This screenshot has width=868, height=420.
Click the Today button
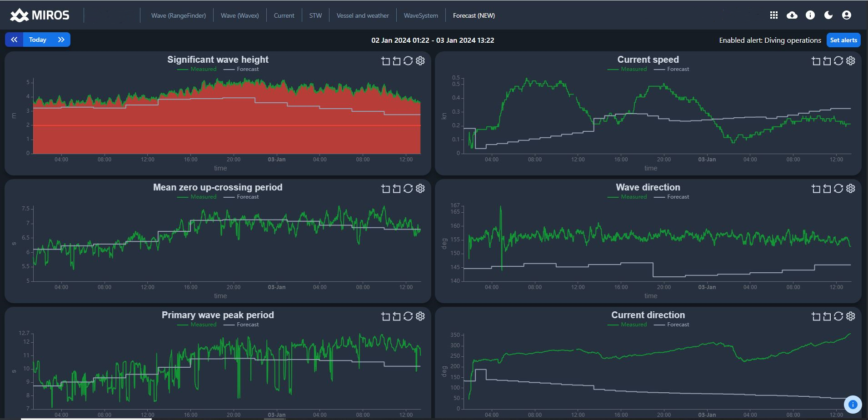pos(38,40)
